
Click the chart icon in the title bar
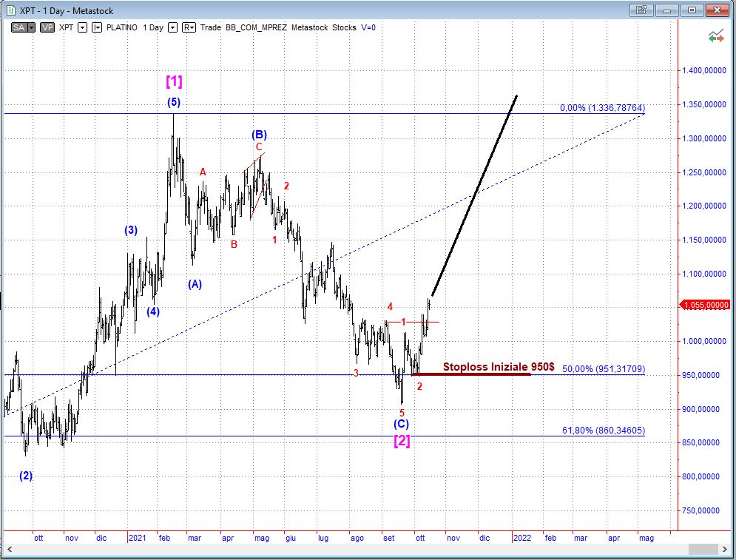(x=11, y=10)
